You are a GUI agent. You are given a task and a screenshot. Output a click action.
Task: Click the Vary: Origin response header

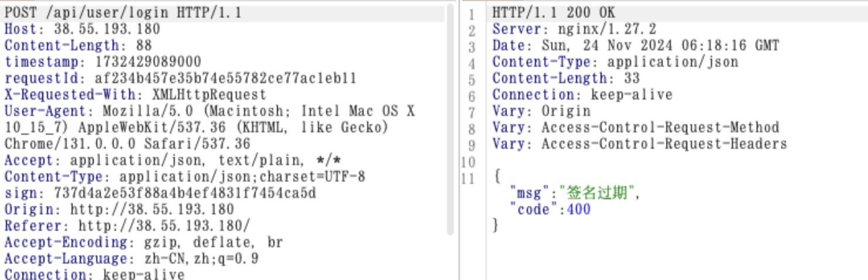pos(541,111)
